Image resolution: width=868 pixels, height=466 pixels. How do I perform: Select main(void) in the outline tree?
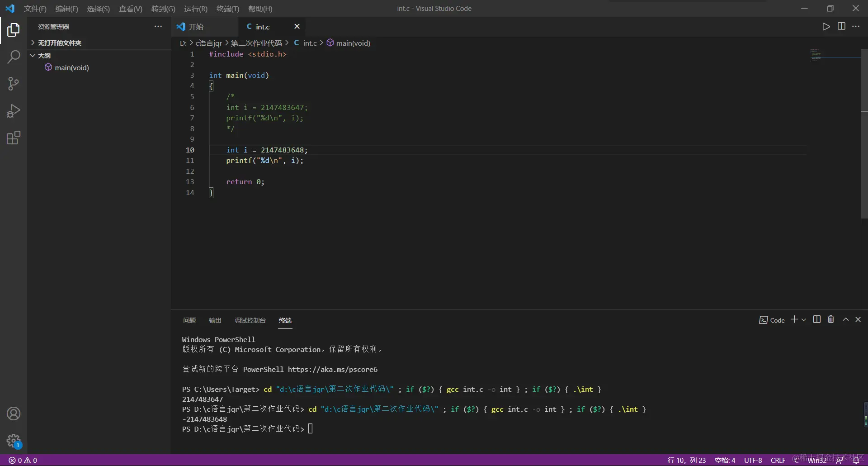pos(71,68)
